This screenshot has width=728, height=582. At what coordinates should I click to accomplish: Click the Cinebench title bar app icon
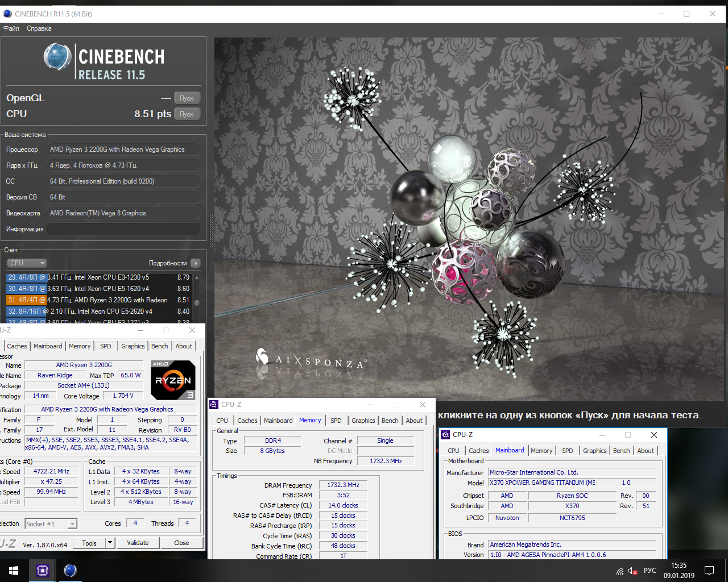[7, 14]
